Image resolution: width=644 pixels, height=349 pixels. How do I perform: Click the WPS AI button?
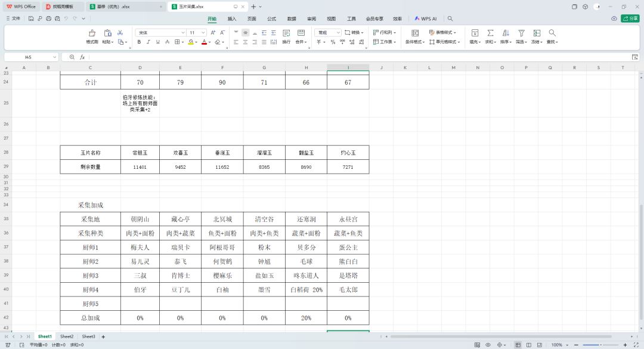click(426, 19)
